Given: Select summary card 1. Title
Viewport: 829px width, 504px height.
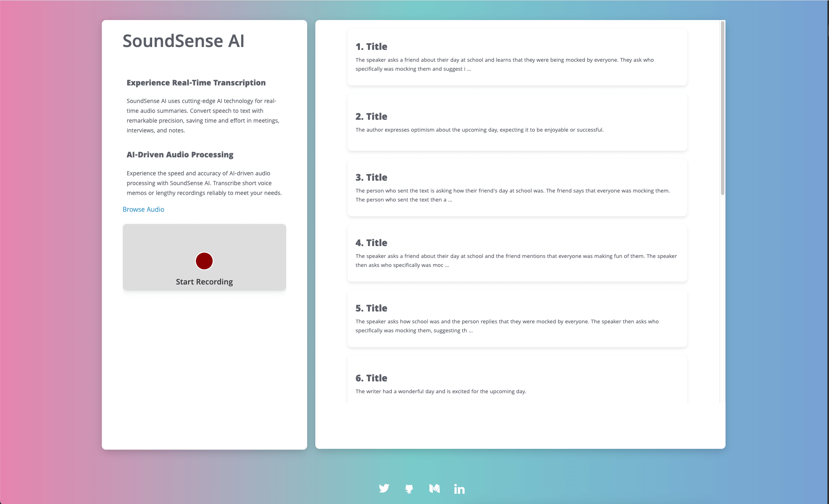Looking at the screenshot, I should pyautogui.click(x=517, y=57).
